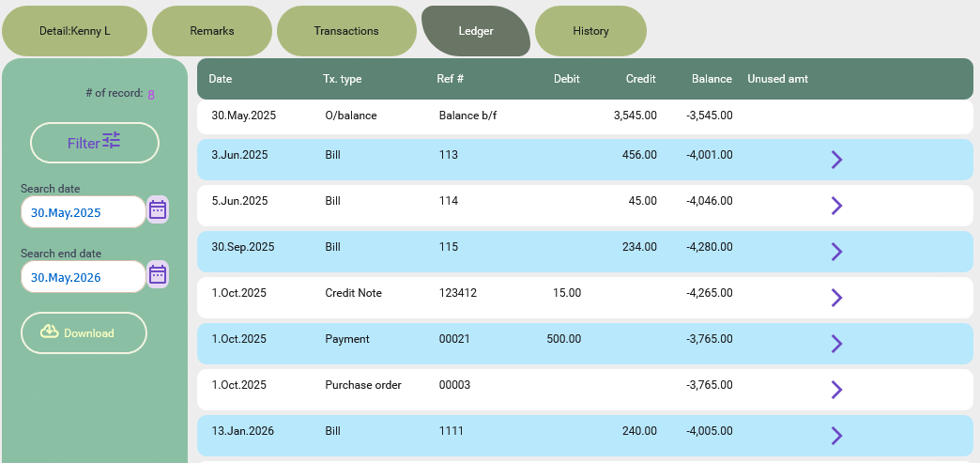Click the -4,280.00 balance value

coord(710,246)
